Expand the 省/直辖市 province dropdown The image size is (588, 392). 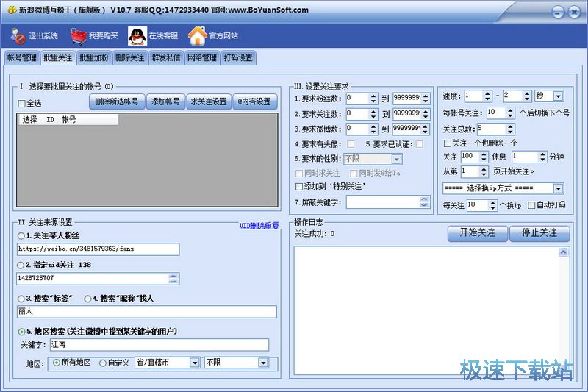coord(194,363)
